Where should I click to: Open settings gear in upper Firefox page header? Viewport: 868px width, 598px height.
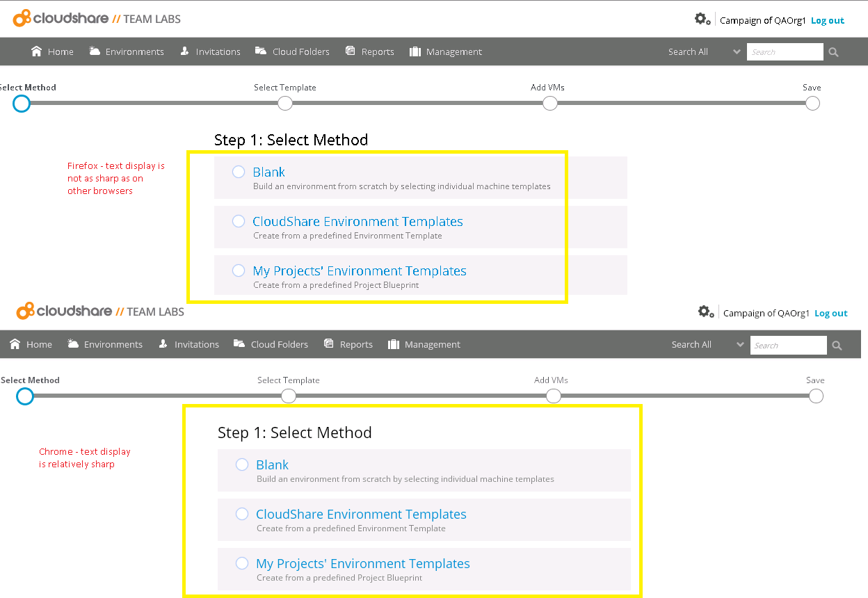click(702, 19)
